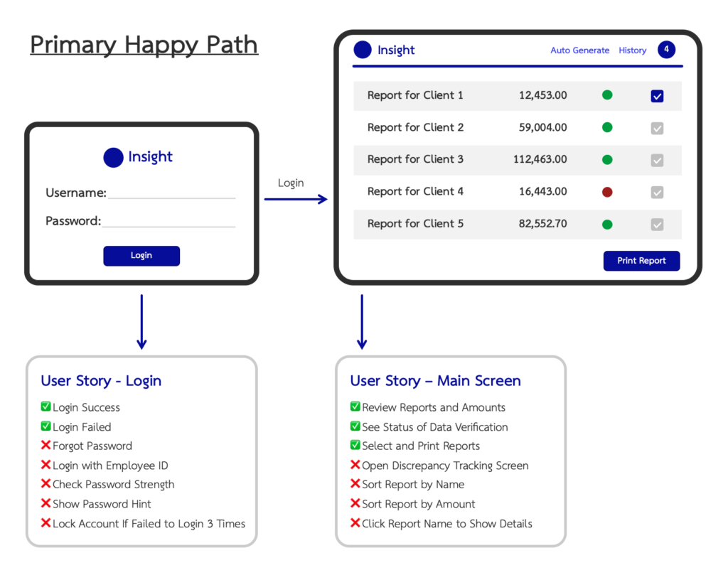Enable the checkbox for Report Client 3

coord(657,160)
